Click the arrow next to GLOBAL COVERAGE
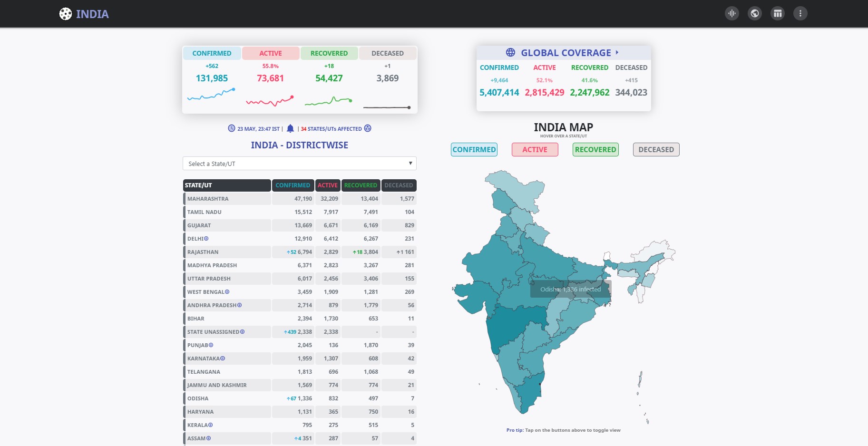This screenshot has width=868, height=446. coord(617,52)
